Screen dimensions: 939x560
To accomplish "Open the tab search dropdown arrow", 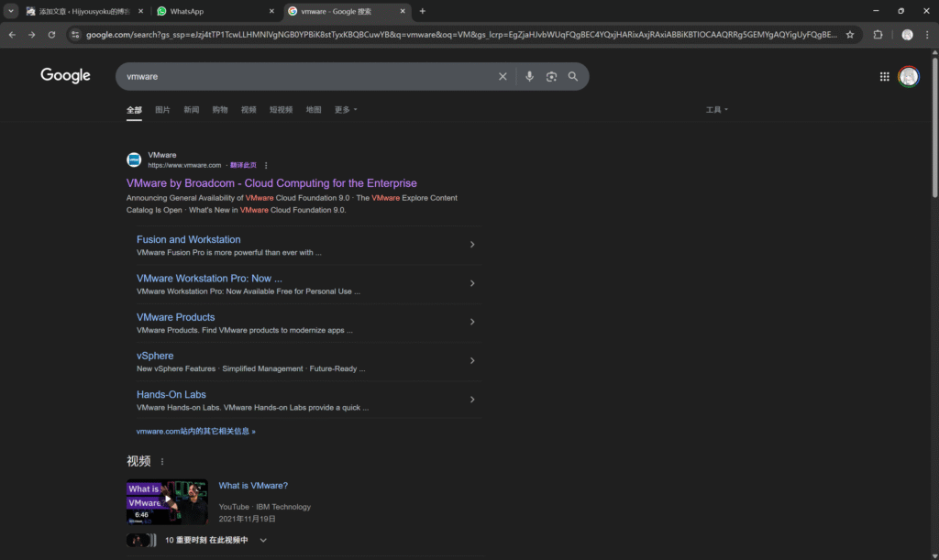I will point(11,11).
